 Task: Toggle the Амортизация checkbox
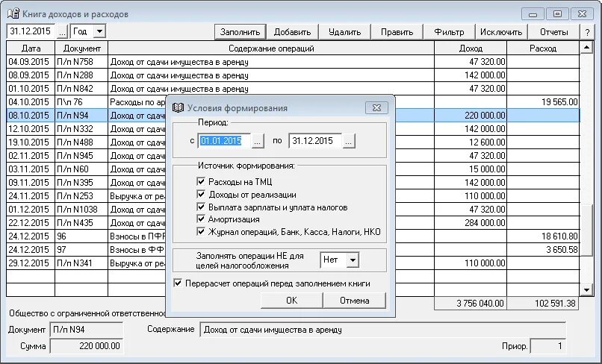pyautogui.click(x=201, y=219)
